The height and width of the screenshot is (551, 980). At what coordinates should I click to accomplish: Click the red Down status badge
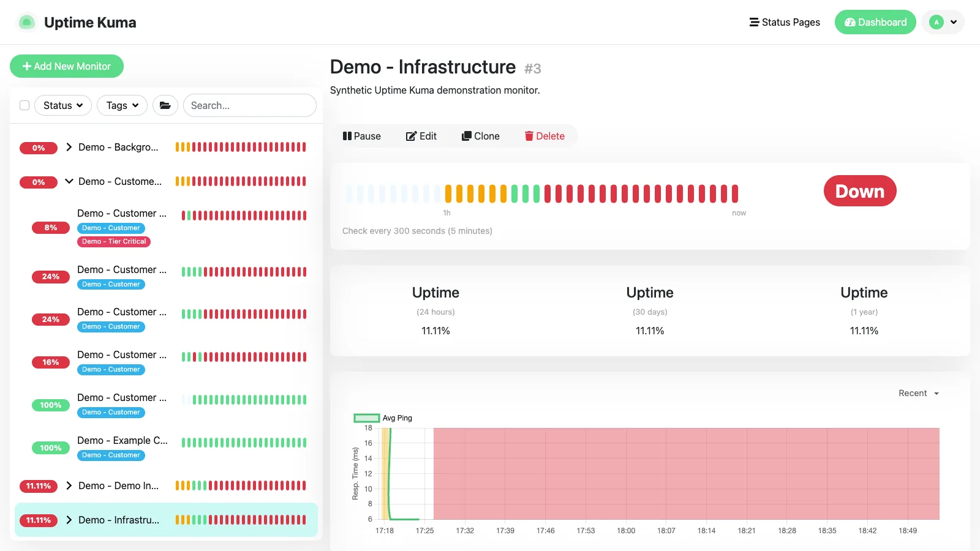(860, 191)
